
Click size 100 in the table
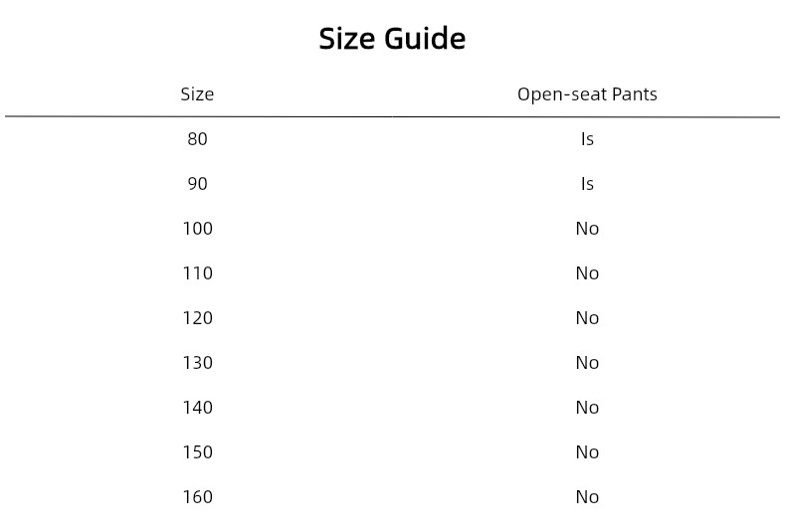click(x=197, y=229)
